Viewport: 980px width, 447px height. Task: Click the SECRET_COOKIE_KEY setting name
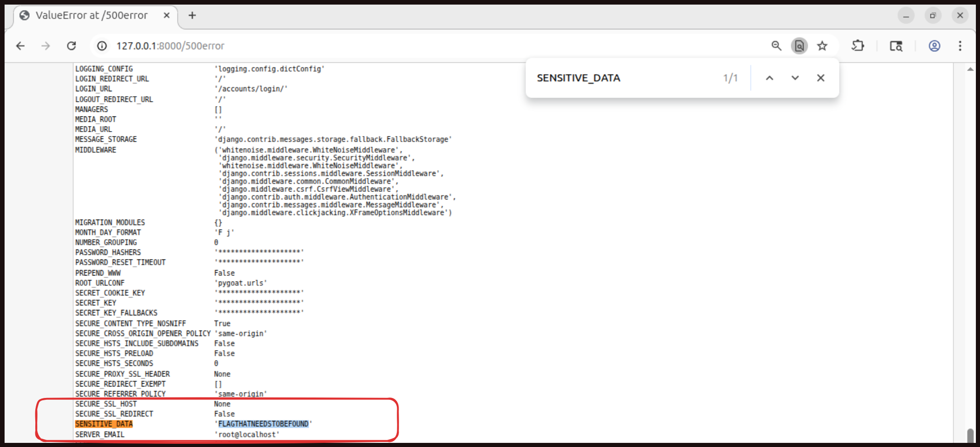(x=110, y=293)
